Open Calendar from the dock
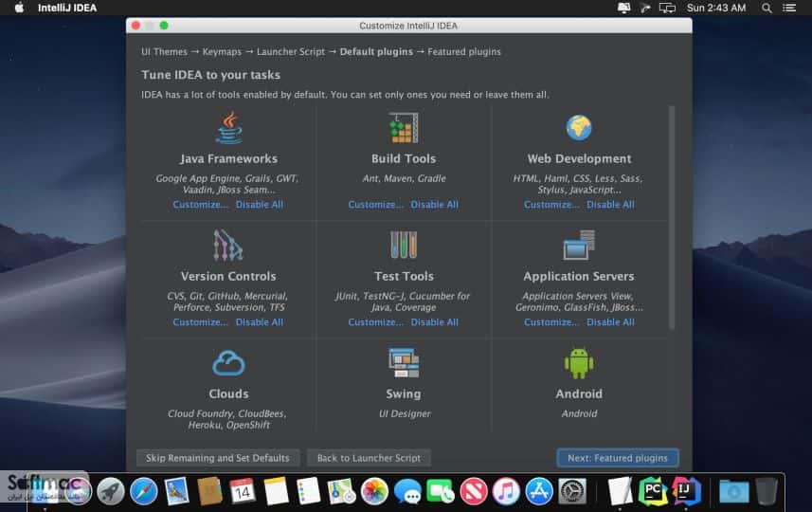The image size is (812, 512). 243,491
